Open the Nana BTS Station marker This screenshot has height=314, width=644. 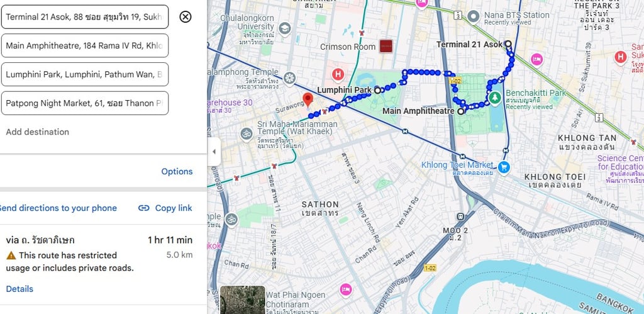pyautogui.click(x=474, y=17)
